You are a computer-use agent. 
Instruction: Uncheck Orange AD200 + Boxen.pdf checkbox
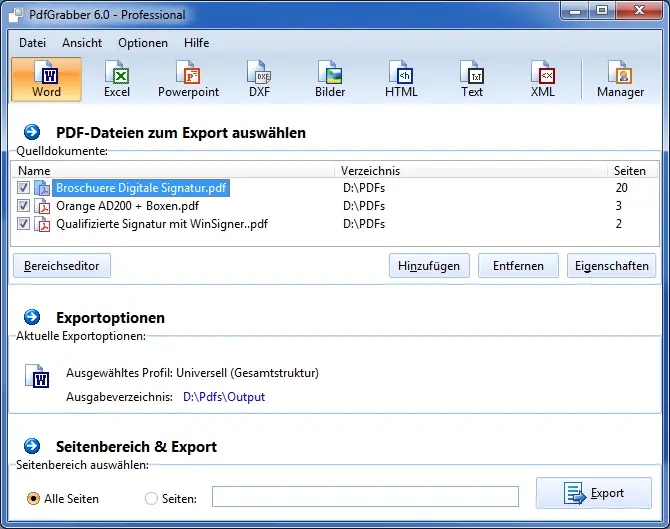[x=23, y=206]
